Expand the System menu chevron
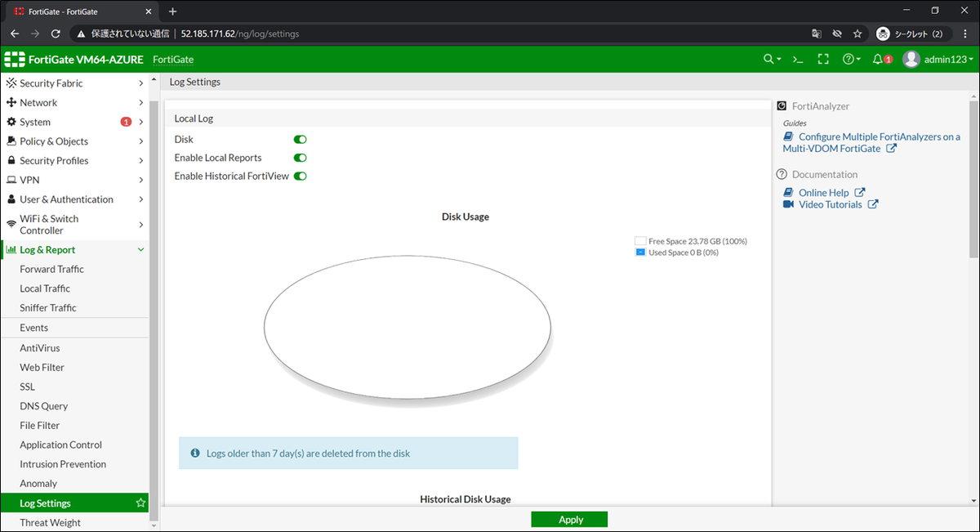The image size is (980, 532). 141,122
